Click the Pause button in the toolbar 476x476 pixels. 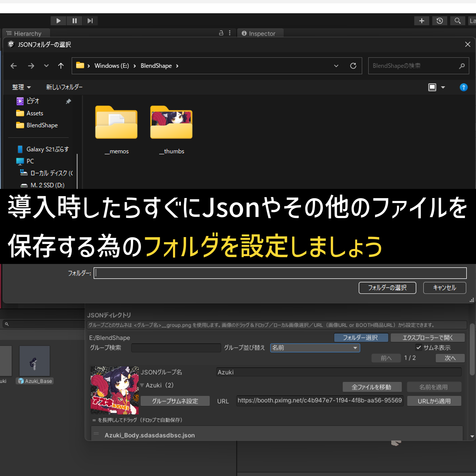(x=74, y=21)
